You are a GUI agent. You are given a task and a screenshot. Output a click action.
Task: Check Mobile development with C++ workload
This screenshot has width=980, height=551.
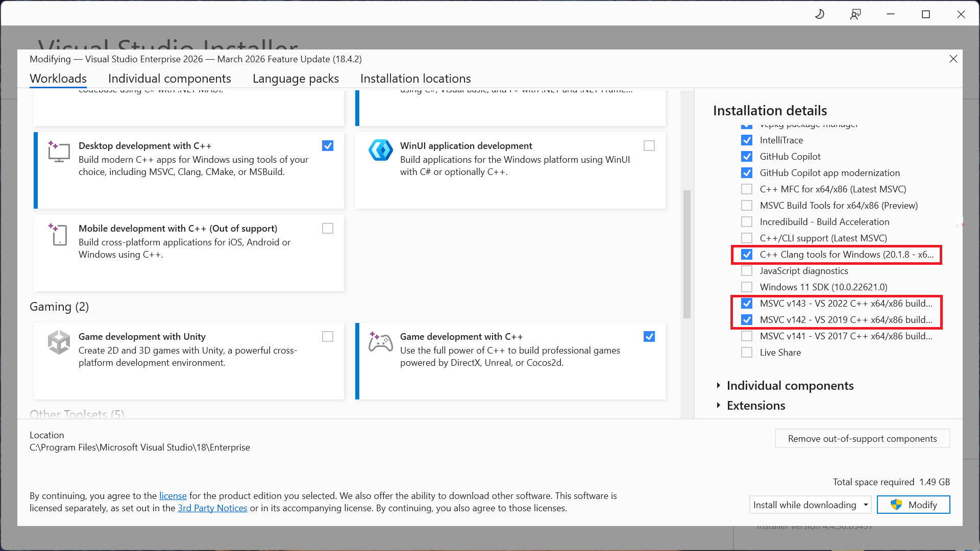[x=328, y=229]
